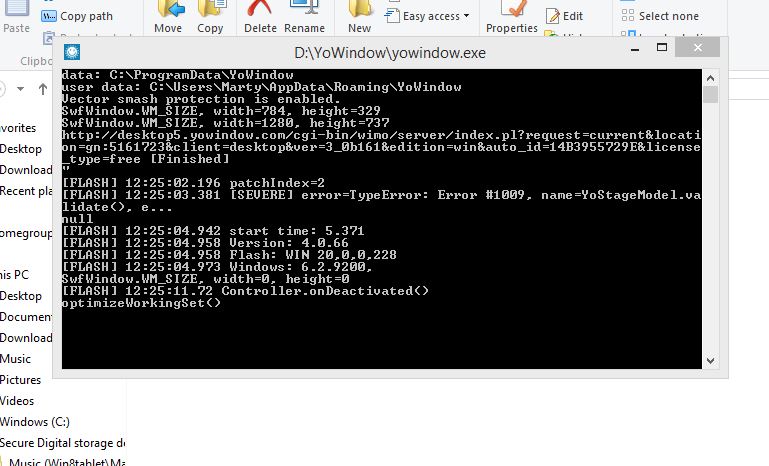The width and height of the screenshot is (769, 466).
Task: Click the 'Vector smash protection is enabled' line
Action: click(201, 99)
